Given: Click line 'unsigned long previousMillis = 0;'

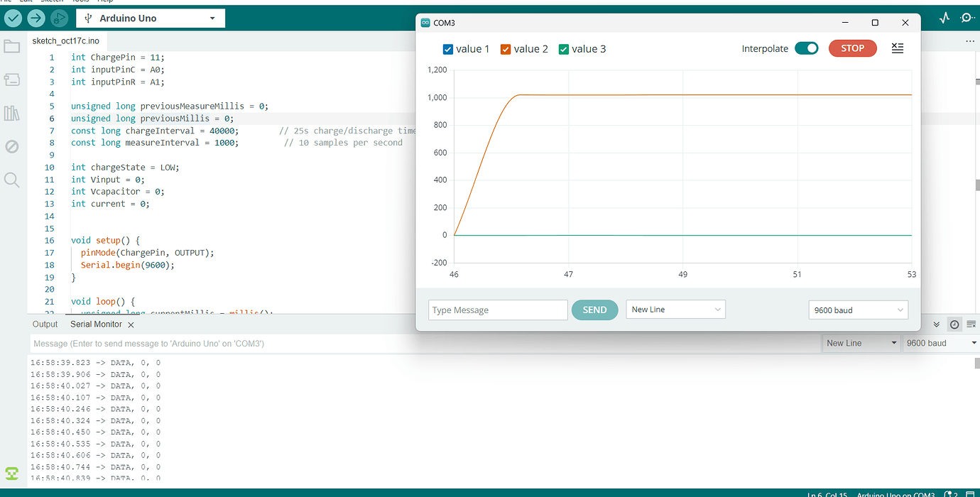Looking at the screenshot, I should coord(152,119).
